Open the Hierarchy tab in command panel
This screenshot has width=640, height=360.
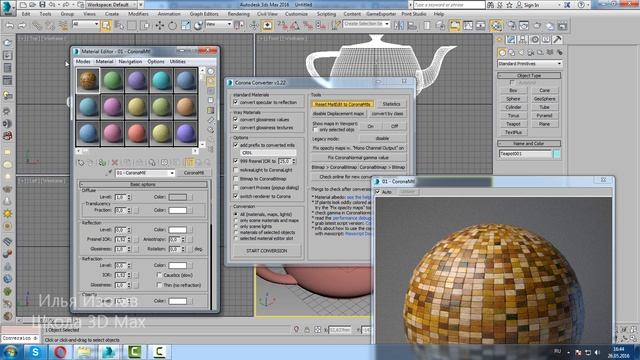522,40
